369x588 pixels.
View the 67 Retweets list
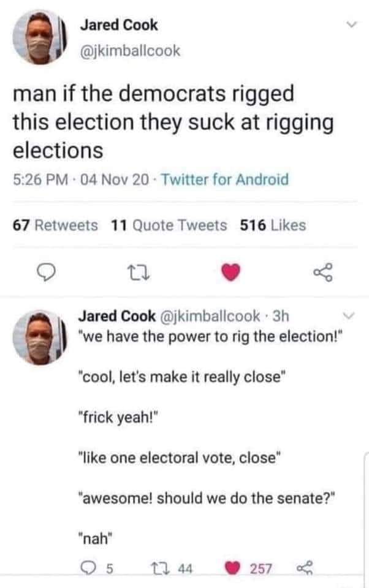pyautogui.click(x=55, y=225)
